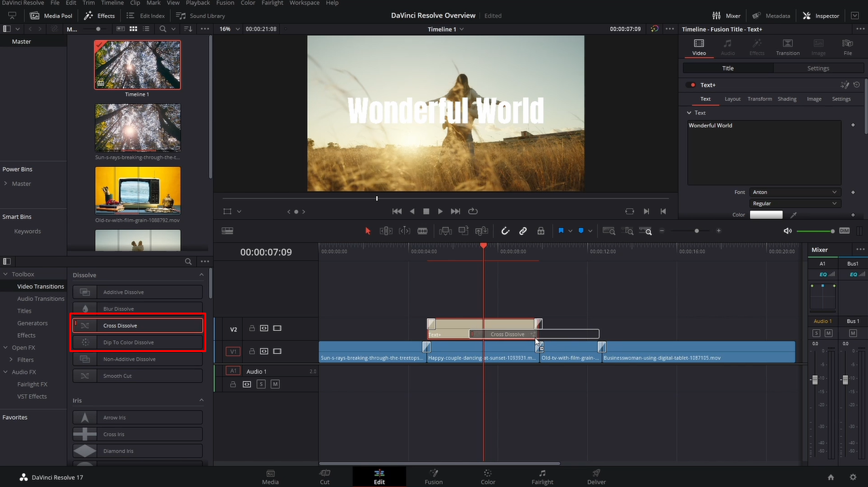
Task: Add a blue flag to clip
Action: (x=561, y=231)
